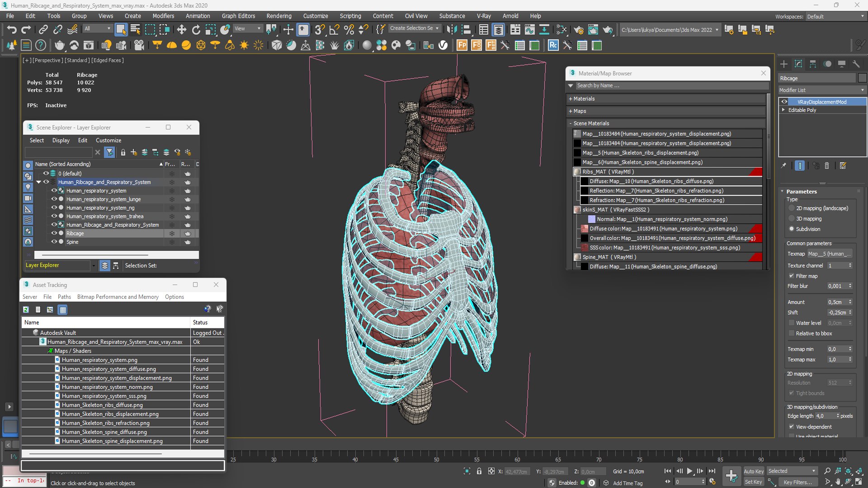Screen dimensions: 868x488
Task: Enable Water level checkbox
Action: 792,323
